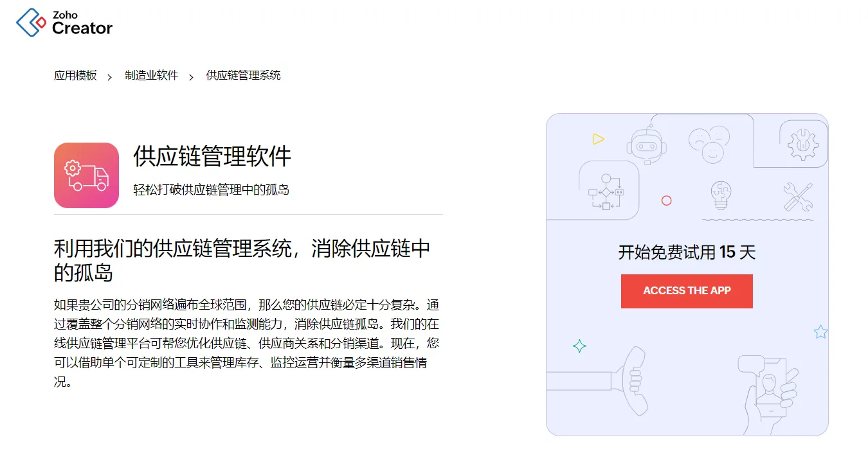Click the ACCESS THE APP button
The image size is (868, 469).
[687, 291]
